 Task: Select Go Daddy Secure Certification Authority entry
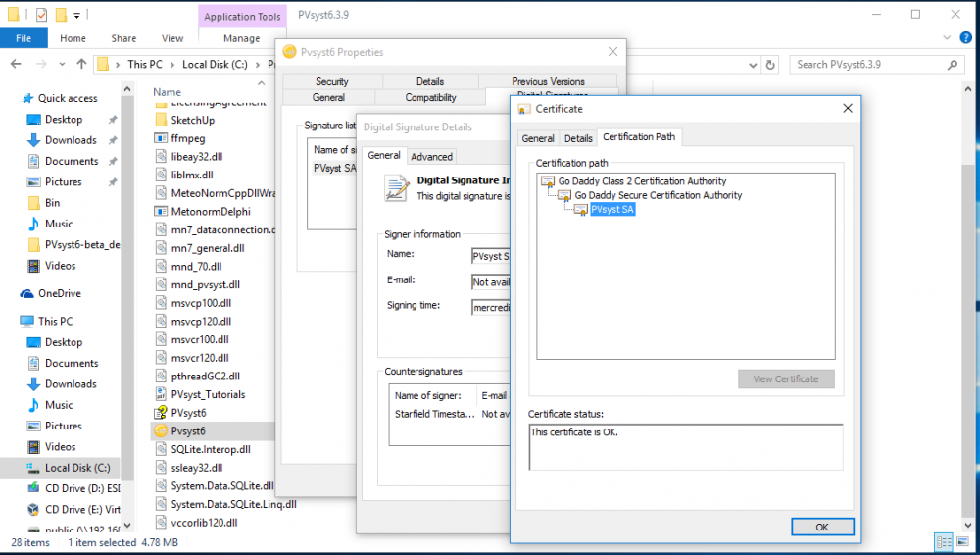pyautogui.click(x=659, y=195)
